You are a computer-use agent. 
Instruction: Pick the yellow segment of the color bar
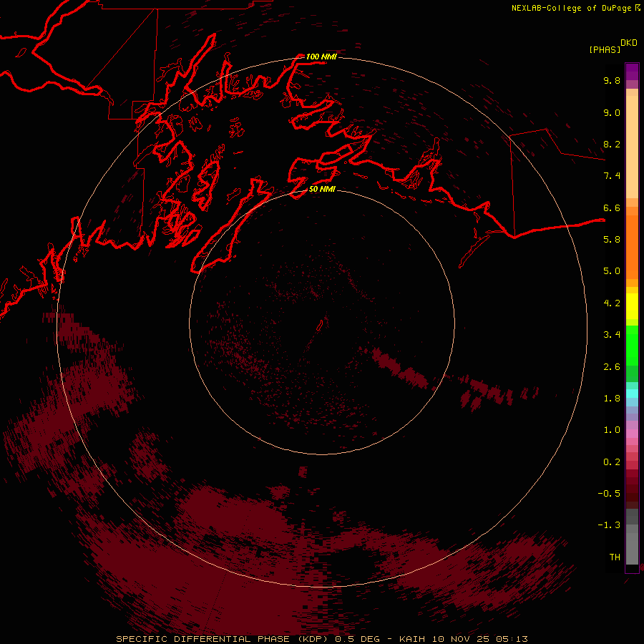632,306
